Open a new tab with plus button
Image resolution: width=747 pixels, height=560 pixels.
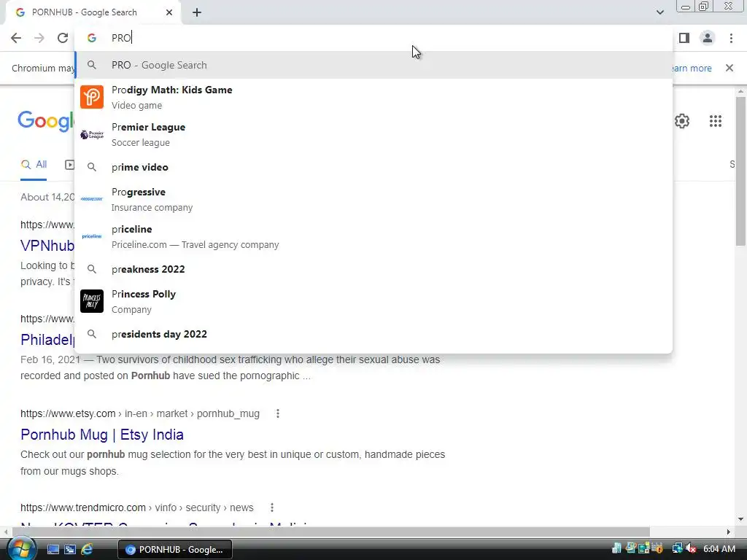[197, 12]
